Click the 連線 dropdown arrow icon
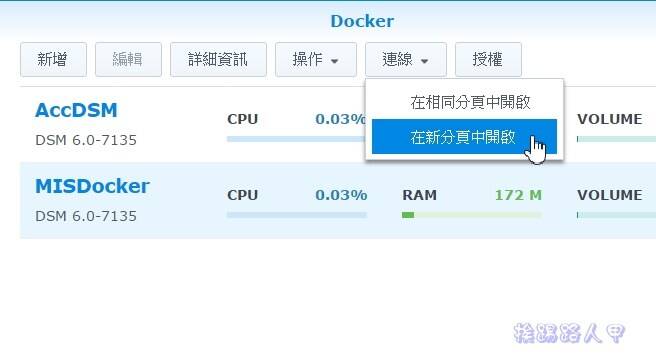This screenshot has height=364, width=656. click(x=424, y=61)
